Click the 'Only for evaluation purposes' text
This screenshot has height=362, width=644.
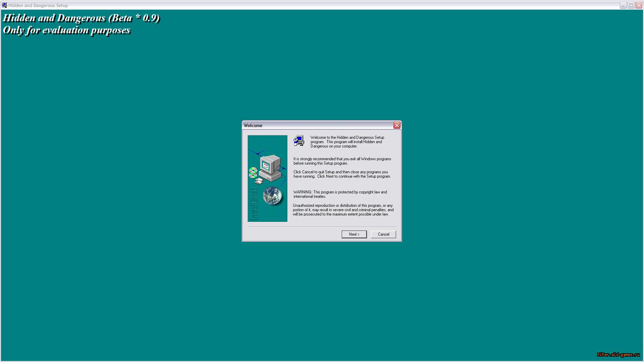pyautogui.click(x=67, y=30)
